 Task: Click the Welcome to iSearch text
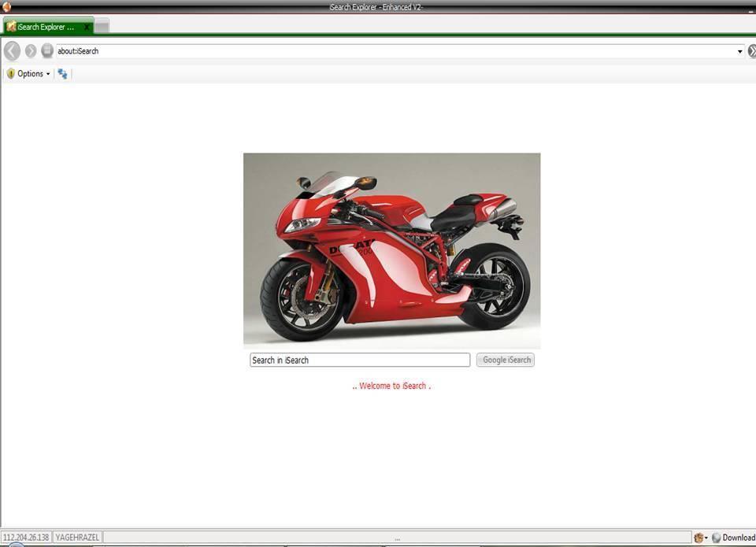pos(391,386)
